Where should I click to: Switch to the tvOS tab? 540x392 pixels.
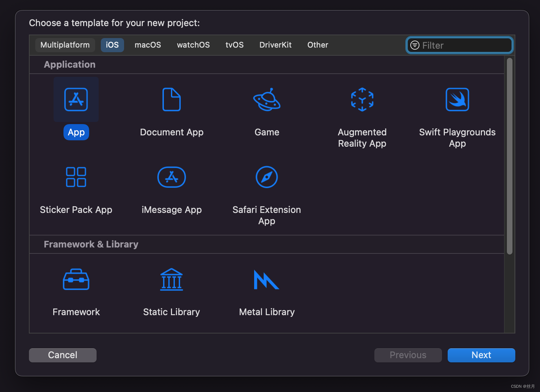click(x=234, y=45)
